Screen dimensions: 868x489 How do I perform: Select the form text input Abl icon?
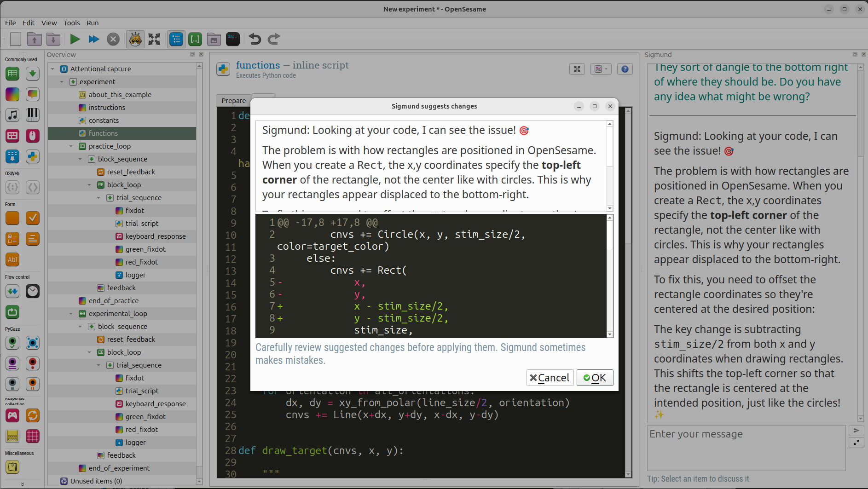(12, 259)
